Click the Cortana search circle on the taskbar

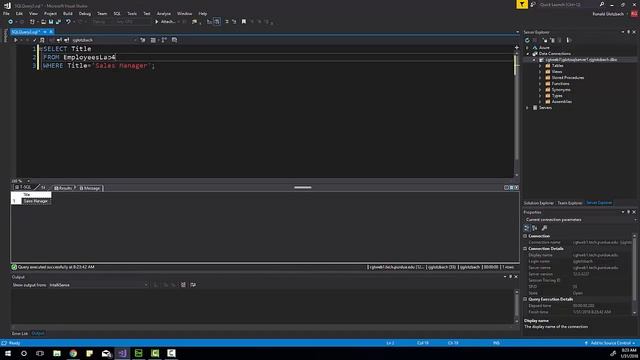pos(24,353)
